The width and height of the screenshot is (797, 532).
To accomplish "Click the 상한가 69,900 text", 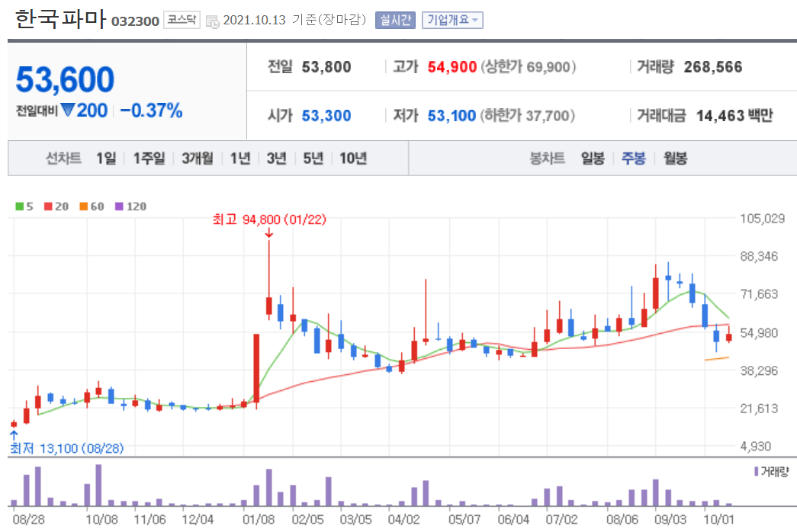I will 529,67.
